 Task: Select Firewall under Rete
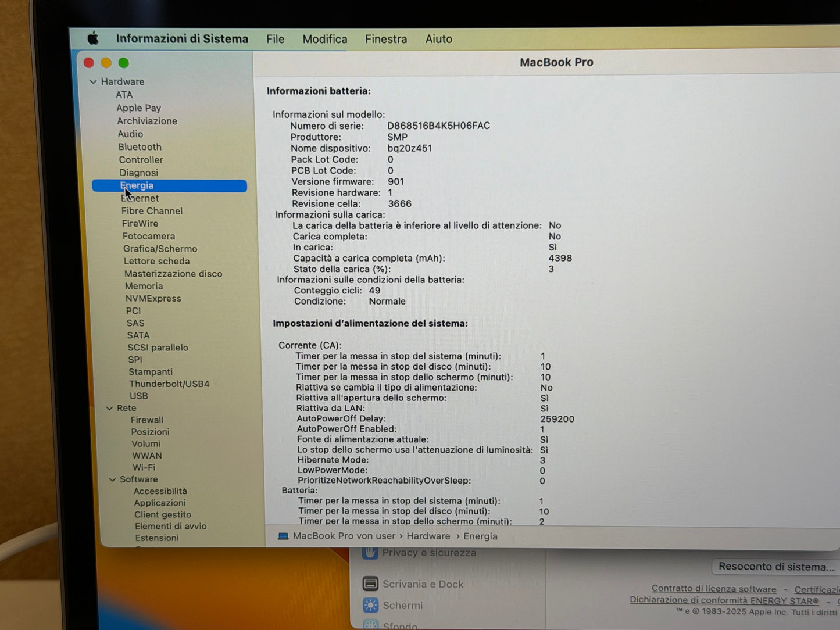pyautogui.click(x=147, y=420)
